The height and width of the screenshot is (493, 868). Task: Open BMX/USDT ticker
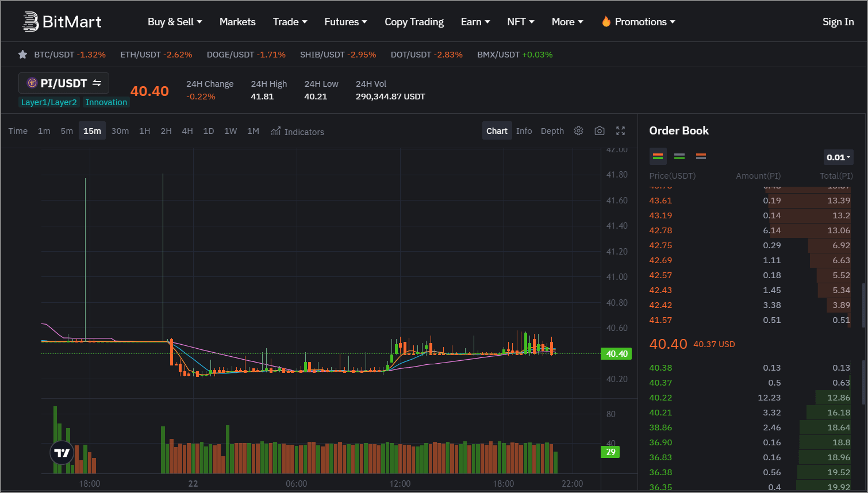click(x=515, y=55)
